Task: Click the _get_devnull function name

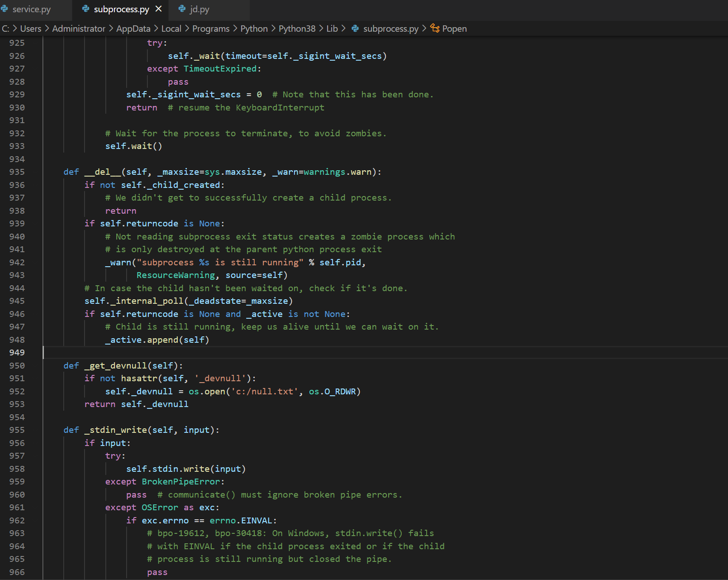Action: (115, 365)
